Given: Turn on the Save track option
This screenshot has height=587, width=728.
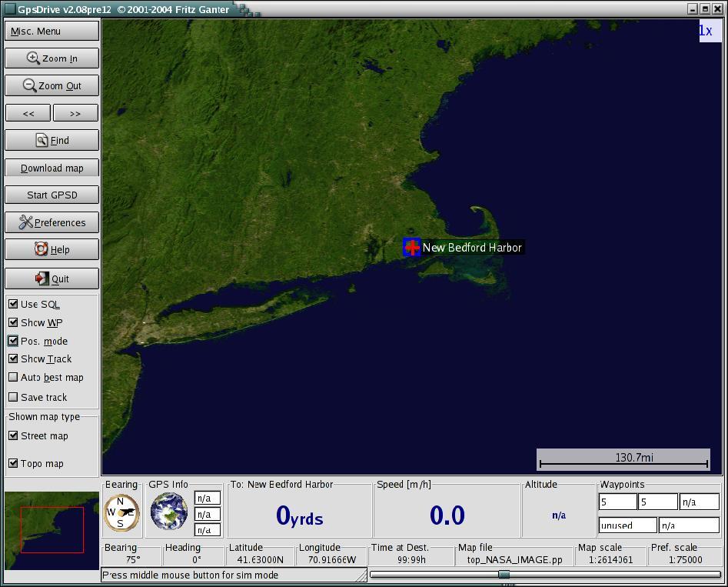Looking at the screenshot, I should [13, 397].
